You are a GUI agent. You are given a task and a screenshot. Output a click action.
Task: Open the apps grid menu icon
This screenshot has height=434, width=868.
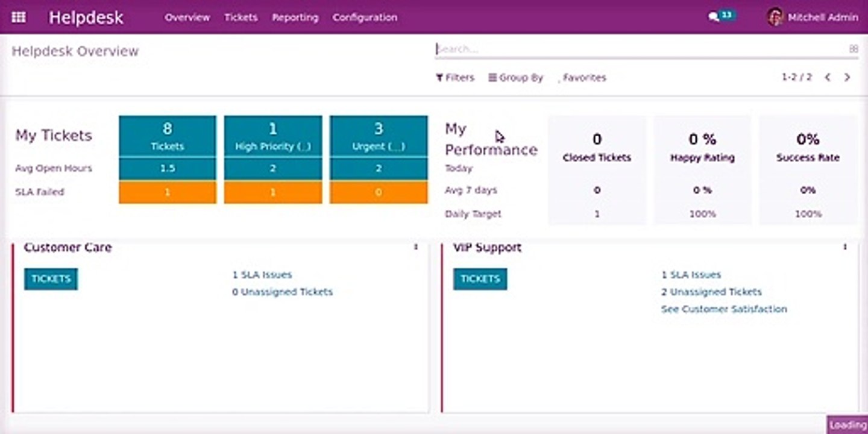coord(19,17)
